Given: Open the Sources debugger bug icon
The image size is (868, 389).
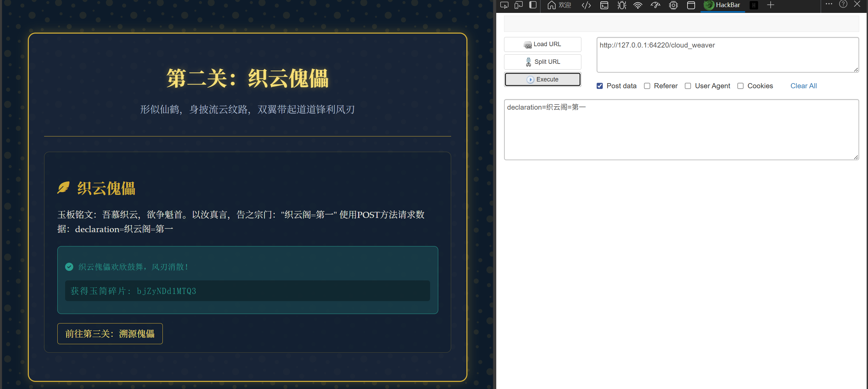Looking at the screenshot, I should tap(622, 5).
